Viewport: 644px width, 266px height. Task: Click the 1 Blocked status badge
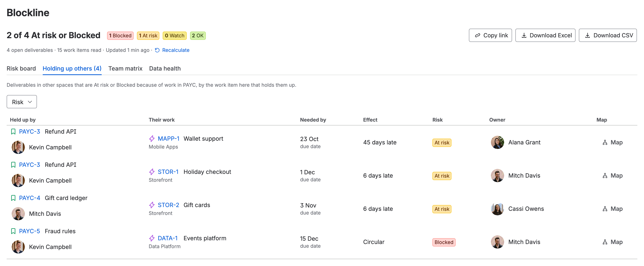pos(120,35)
